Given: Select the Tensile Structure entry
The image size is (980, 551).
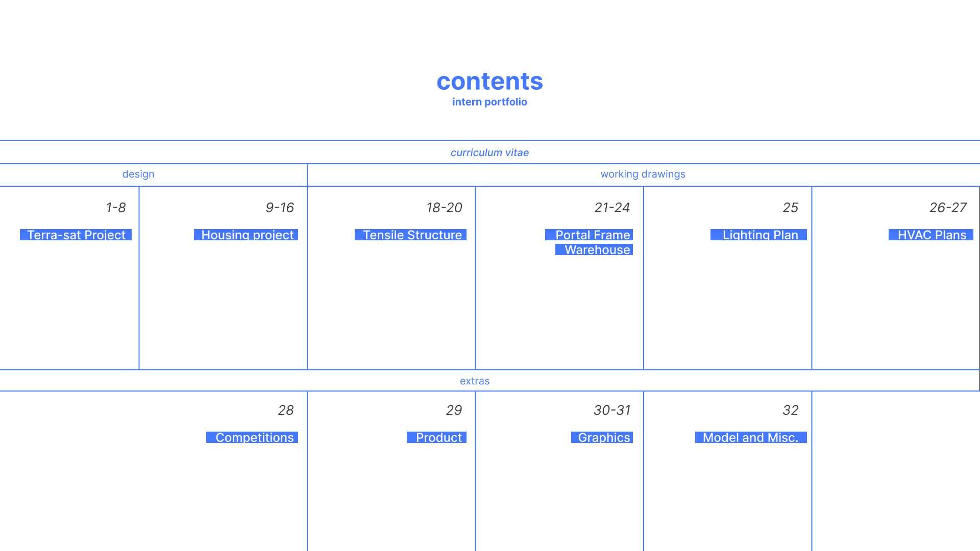Looking at the screenshot, I should [411, 235].
